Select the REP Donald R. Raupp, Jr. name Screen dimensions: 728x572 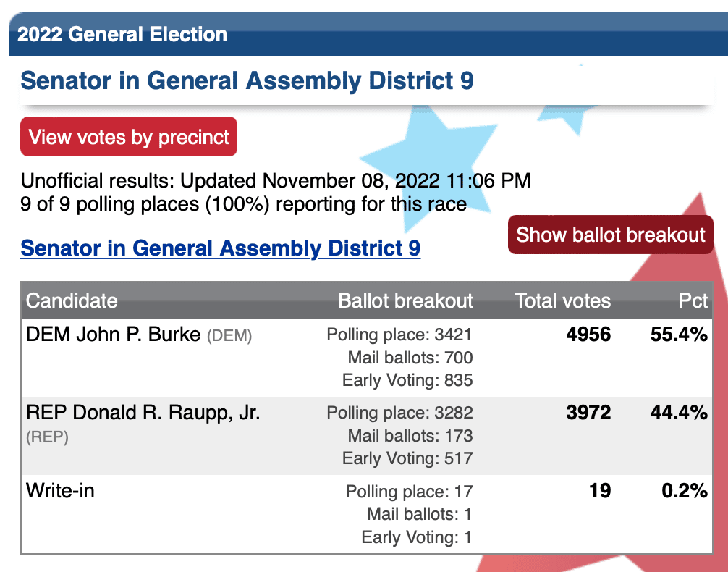click(143, 413)
